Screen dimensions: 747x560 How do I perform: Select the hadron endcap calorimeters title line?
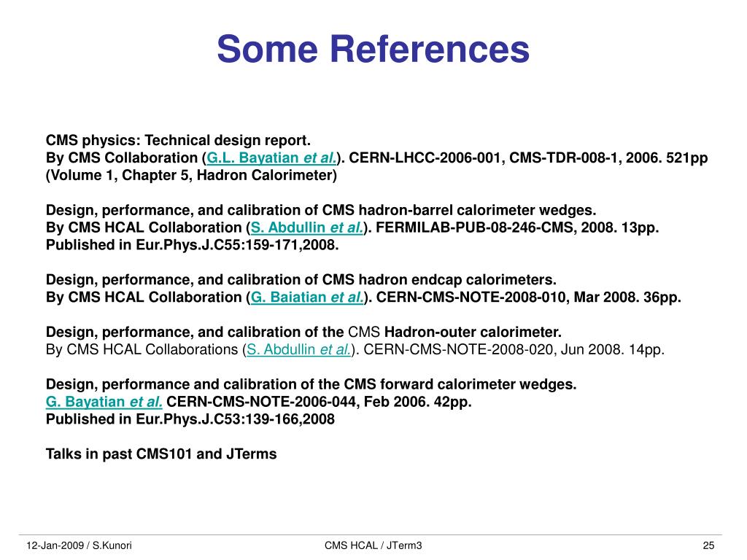(301, 279)
